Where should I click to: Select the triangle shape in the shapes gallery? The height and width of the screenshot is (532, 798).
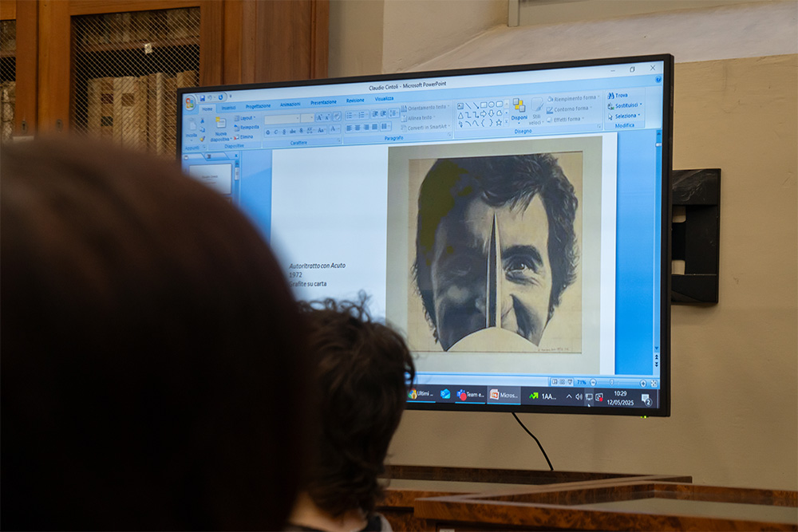[460, 115]
